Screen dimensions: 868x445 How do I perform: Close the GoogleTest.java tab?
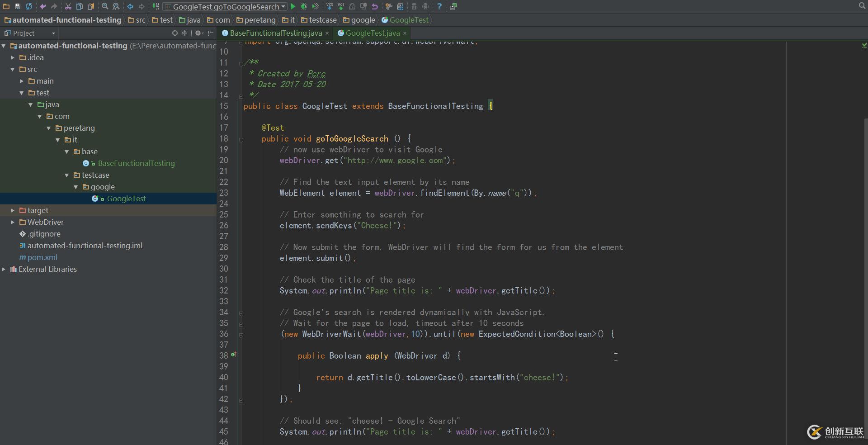[x=405, y=33]
